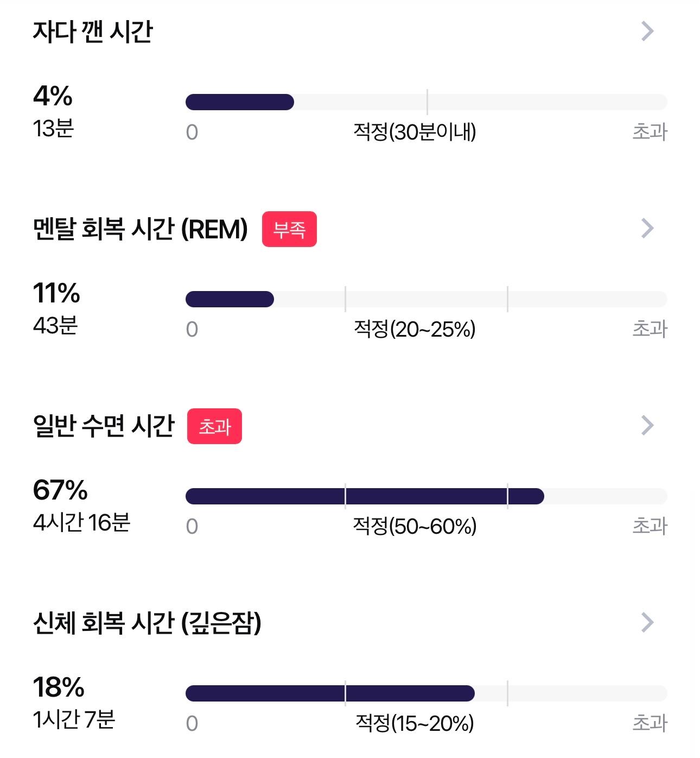Click the 깊은잠 progress bar

click(x=427, y=693)
